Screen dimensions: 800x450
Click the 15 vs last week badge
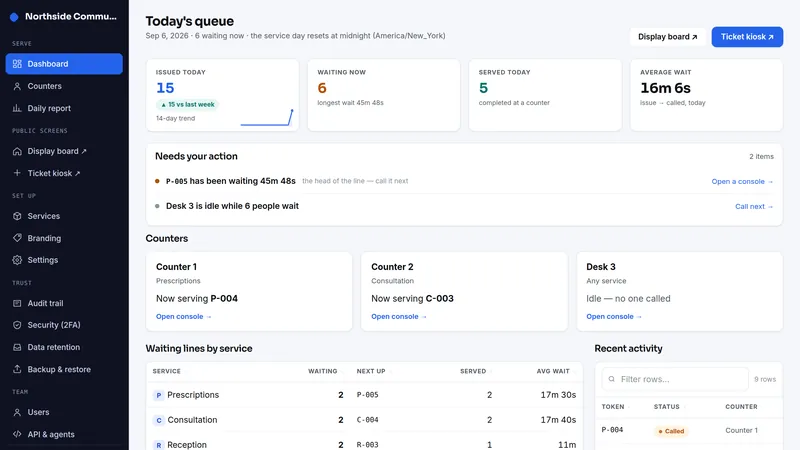(x=188, y=105)
